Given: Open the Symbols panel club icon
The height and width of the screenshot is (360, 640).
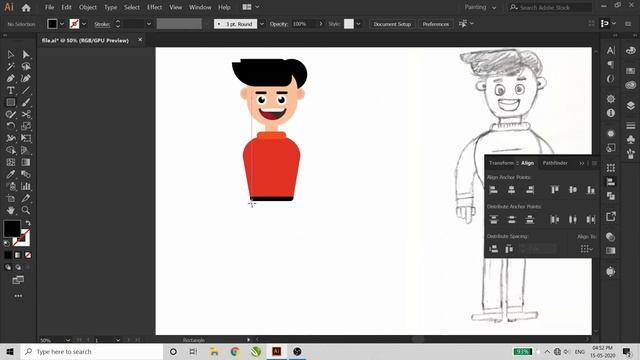Looking at the screenshot, I should 631,140.
